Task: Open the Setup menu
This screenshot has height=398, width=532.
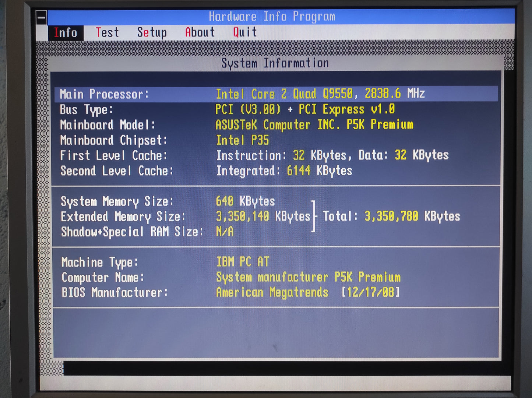Action: pyautogui.click(x=152, y=33)
